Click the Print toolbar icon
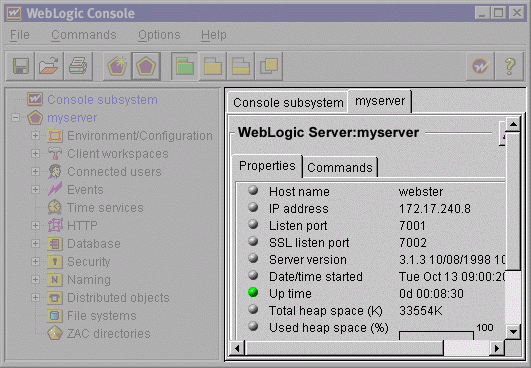Viewport: 531px width, 368px height. [78, 66]
